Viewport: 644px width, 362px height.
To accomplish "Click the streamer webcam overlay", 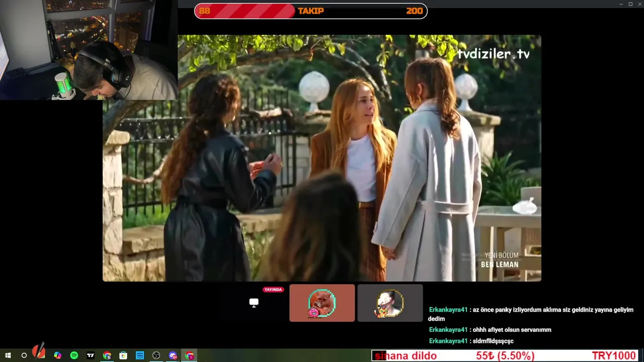I will coord(89,50).
